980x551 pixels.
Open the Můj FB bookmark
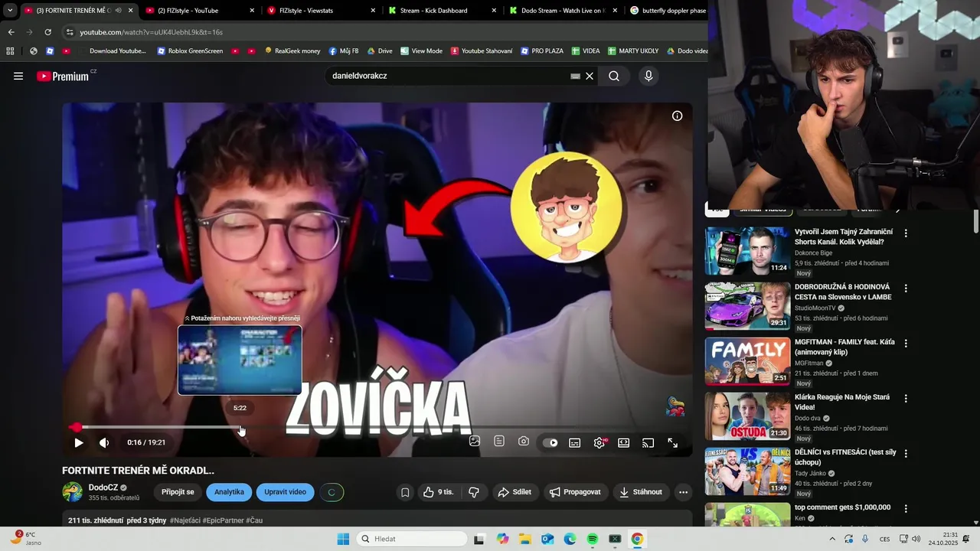(x=344, y=51)
